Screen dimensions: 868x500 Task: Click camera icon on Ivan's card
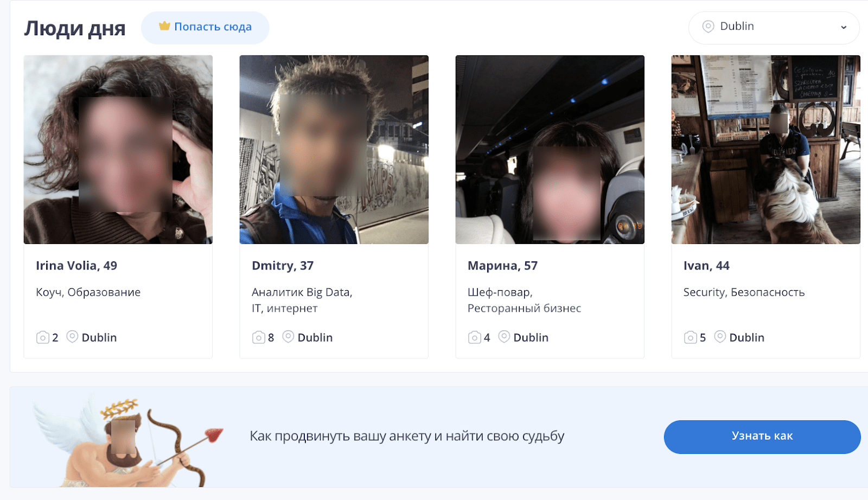coord(691,337)
